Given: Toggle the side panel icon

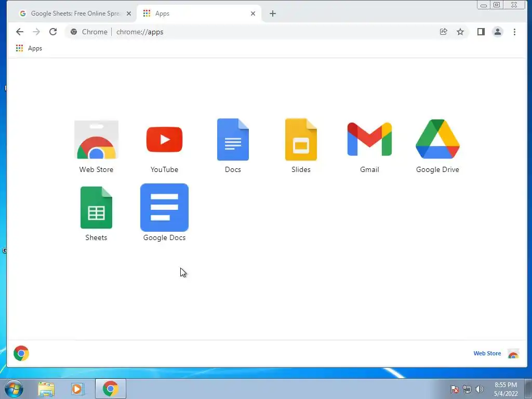Looking at the screenshot, I should [481, 32].
